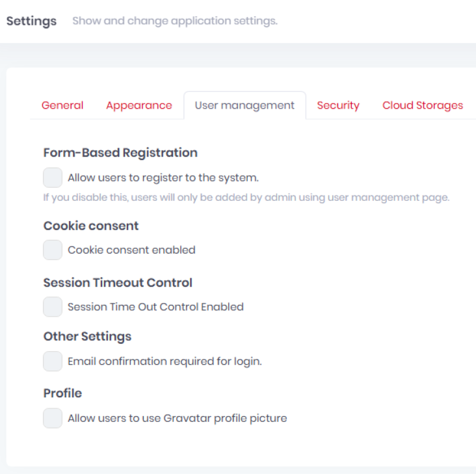Enable the Cookie consent checkbox box
476x474 pixels.
click(53, 250)
